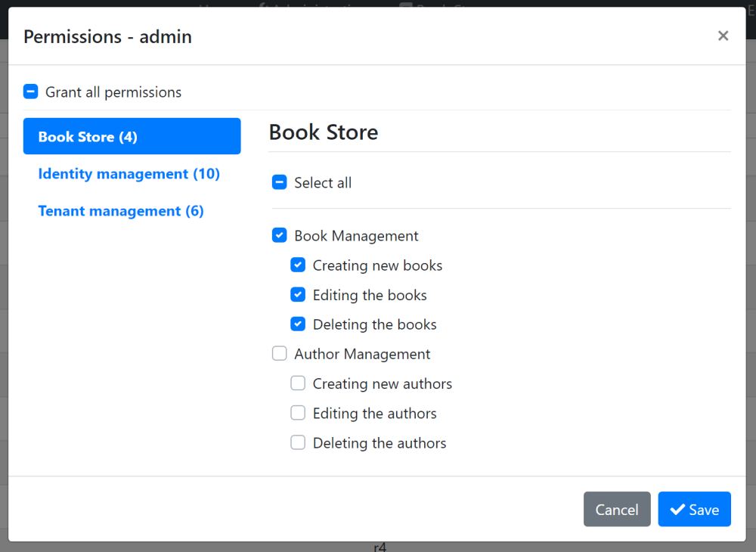The height and width of the screenshot is (552, 756).
Task: Click the Cancel button
Action: coord(617,509)
